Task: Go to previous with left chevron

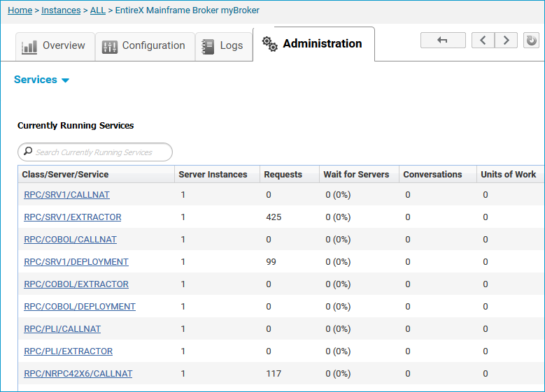Action: 483,41
